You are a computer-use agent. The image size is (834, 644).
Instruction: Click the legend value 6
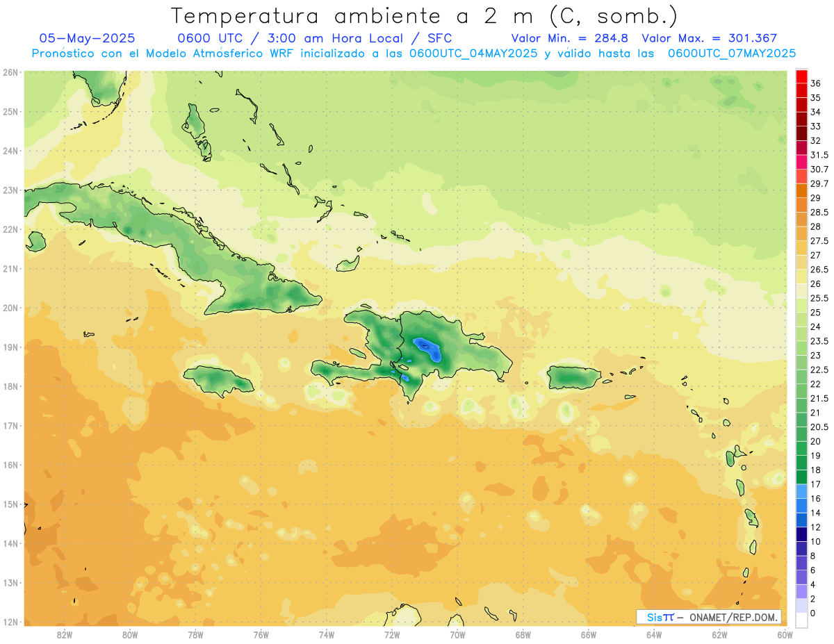[x=813, y=570]
